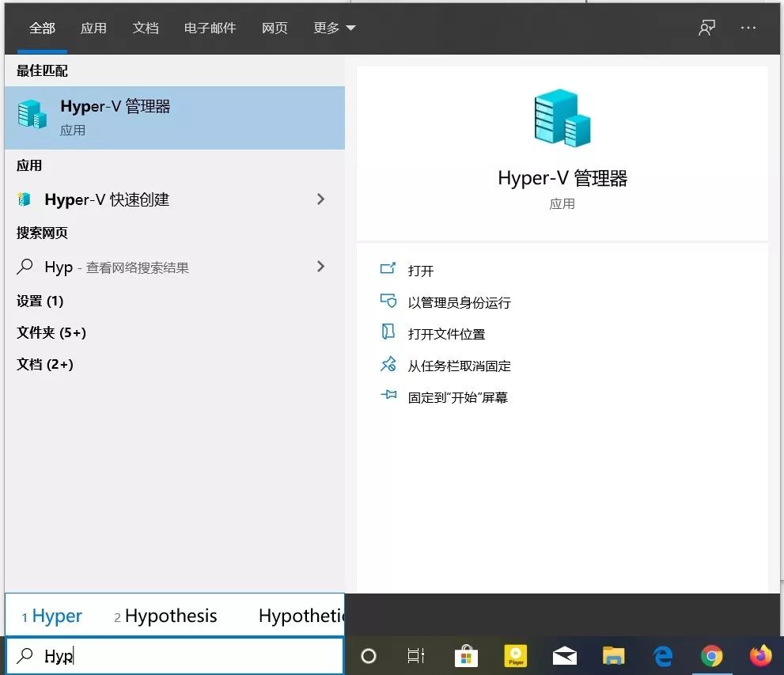Click the open-window icon next to 打开
The width and height of the screenshot is (784, 675).
[388, 269]
